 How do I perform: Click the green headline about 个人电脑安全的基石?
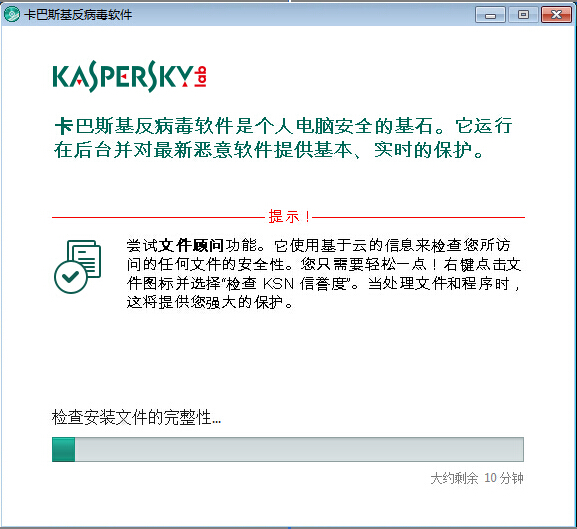[283, 138]
